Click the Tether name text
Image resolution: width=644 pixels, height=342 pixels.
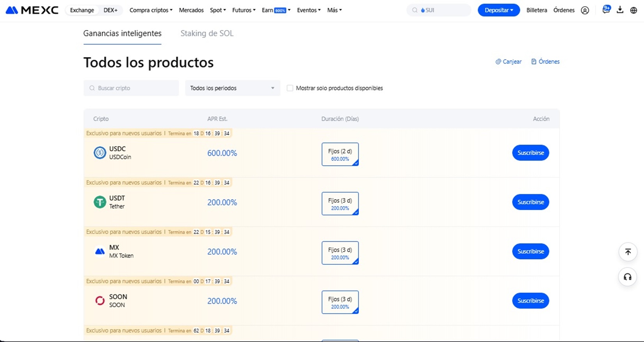pyautogui.click(x=117, y=206)
